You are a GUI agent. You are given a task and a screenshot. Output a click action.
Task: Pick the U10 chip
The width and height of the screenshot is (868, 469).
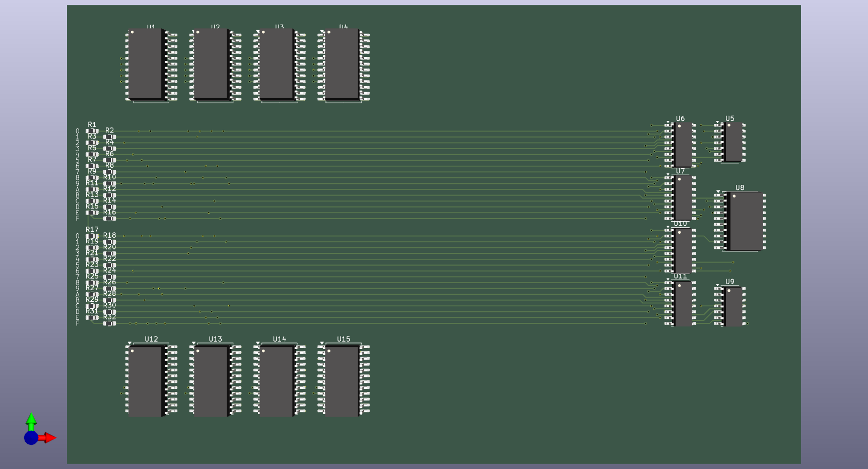pyautogui.click(x=683, y=250)
